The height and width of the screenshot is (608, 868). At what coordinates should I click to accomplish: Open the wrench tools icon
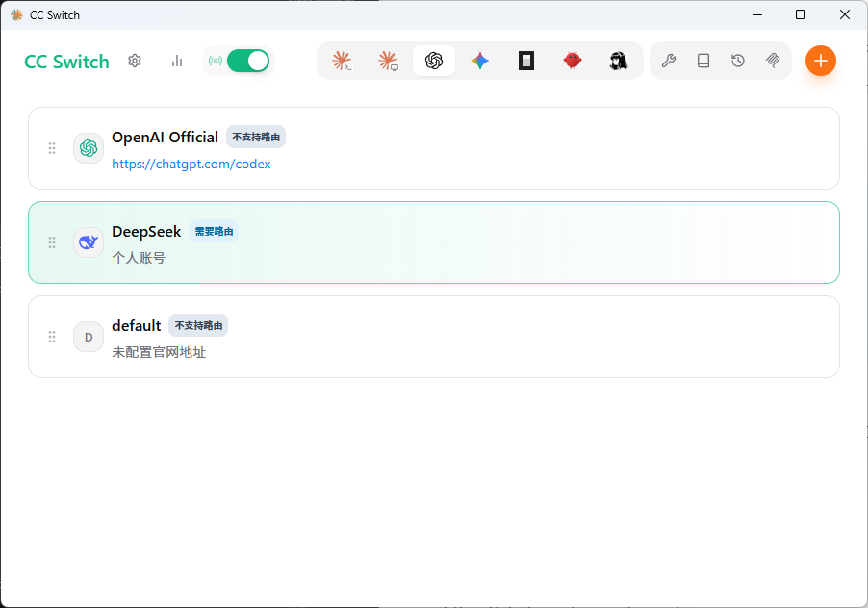669,61
